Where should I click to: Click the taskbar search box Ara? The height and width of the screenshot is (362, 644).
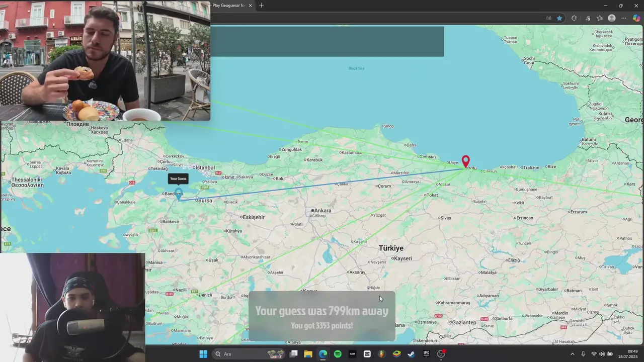[249, 354]
